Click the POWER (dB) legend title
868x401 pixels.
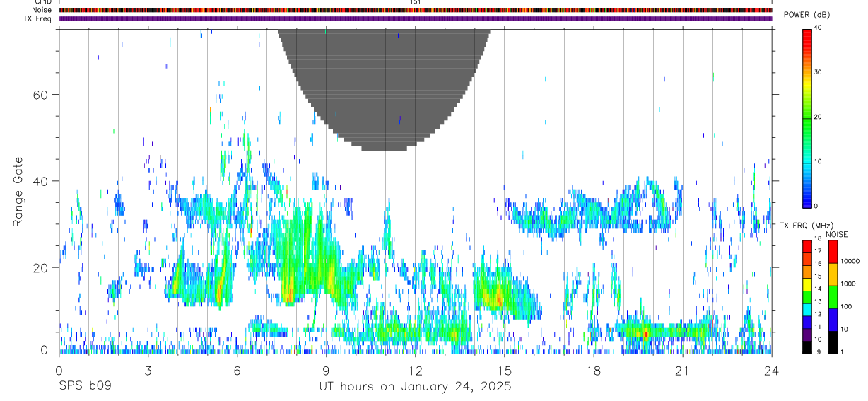(807, 15)
